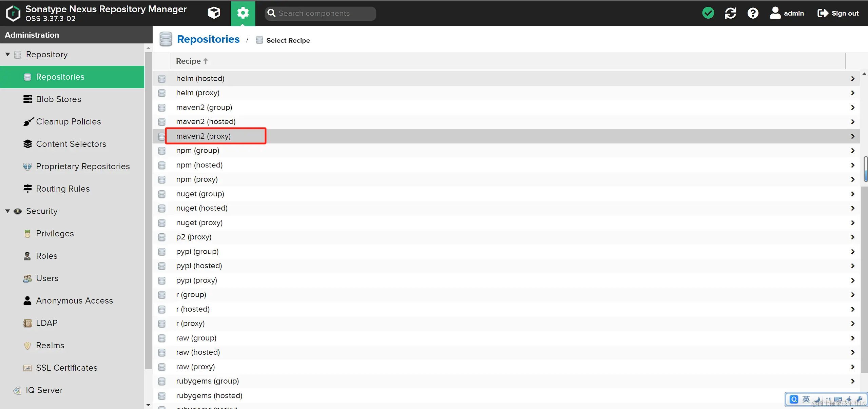
Task: Click the Sign out button
Action: tap(838, 13)
